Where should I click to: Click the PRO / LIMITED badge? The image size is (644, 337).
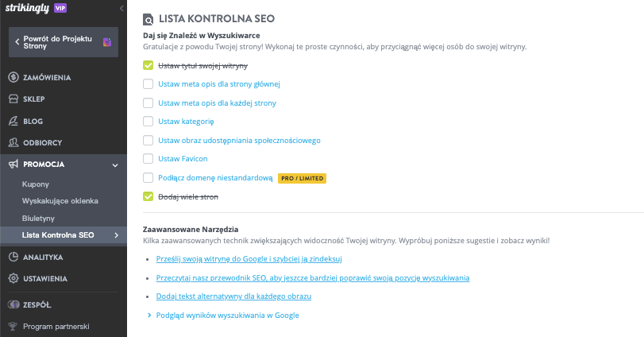302,178
